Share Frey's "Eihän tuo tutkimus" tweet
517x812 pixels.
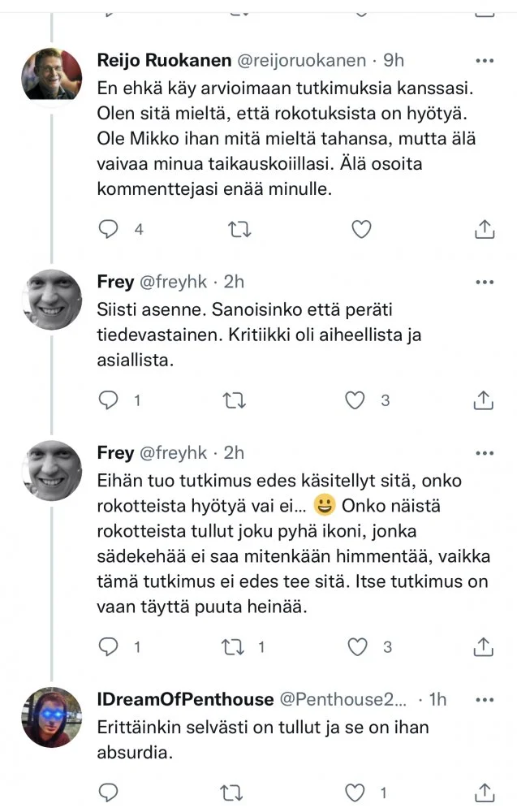click(x=484, y=646)
